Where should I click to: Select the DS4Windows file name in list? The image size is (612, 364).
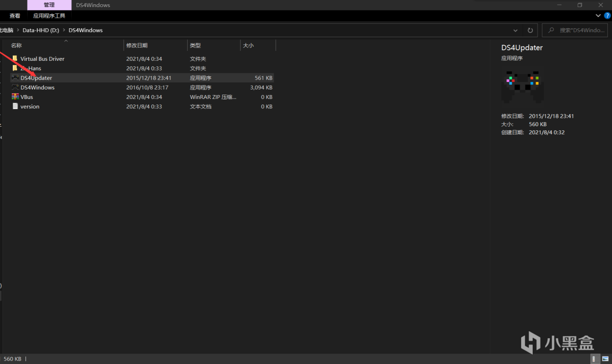pos(38,88)
